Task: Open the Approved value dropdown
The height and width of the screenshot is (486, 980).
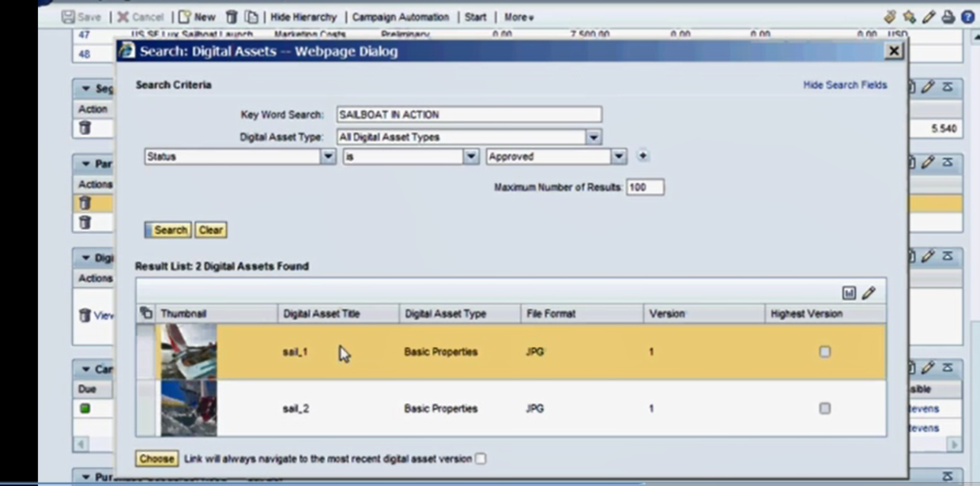Action: point(619,156)
